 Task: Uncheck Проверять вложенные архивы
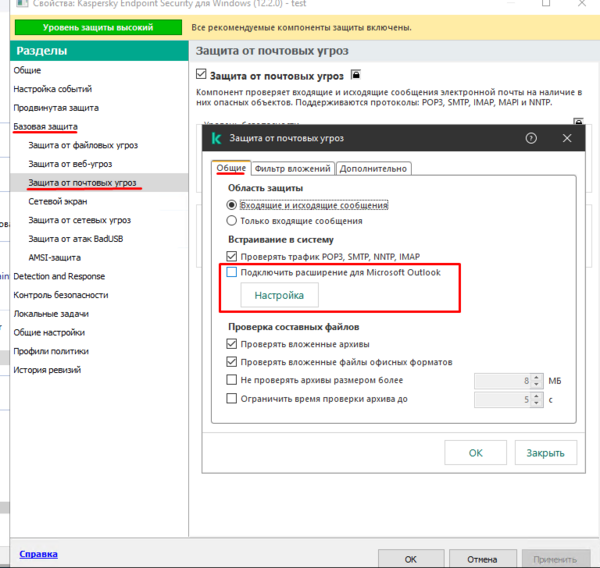click(231, 344)
